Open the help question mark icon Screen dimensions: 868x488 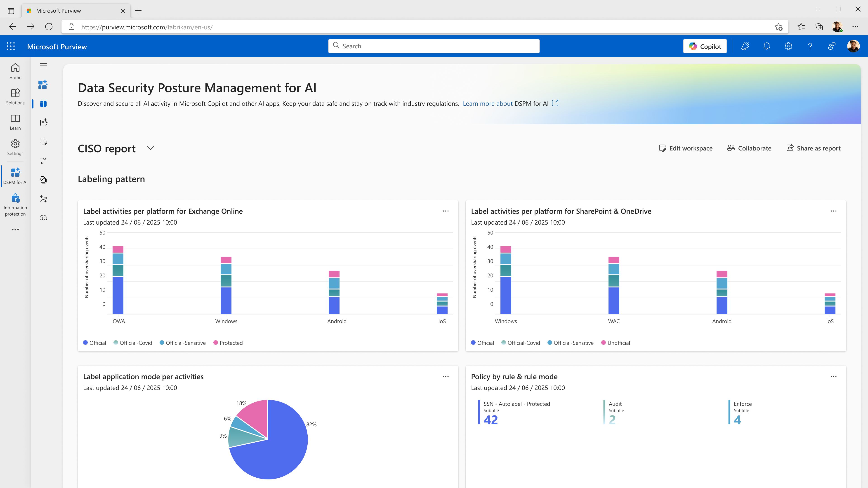(x=810, y=46)
